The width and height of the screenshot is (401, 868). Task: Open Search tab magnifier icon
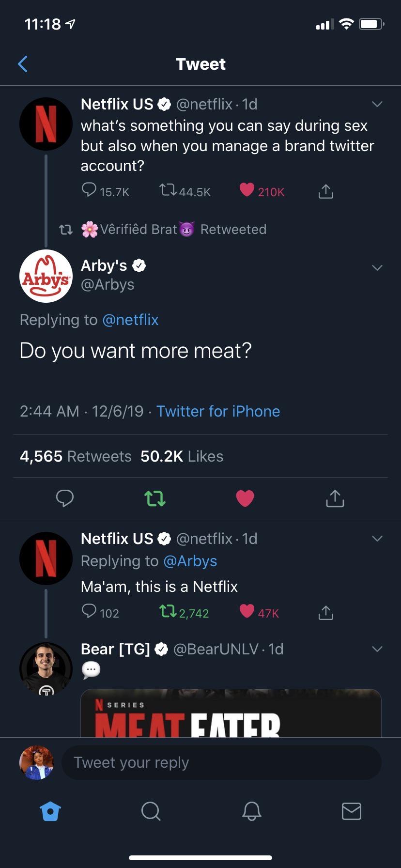[x=151, y=811]
